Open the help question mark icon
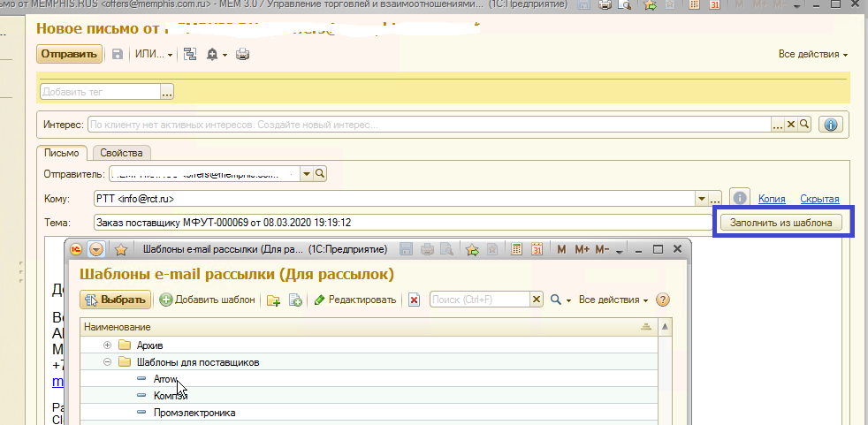 coord(663,300)
